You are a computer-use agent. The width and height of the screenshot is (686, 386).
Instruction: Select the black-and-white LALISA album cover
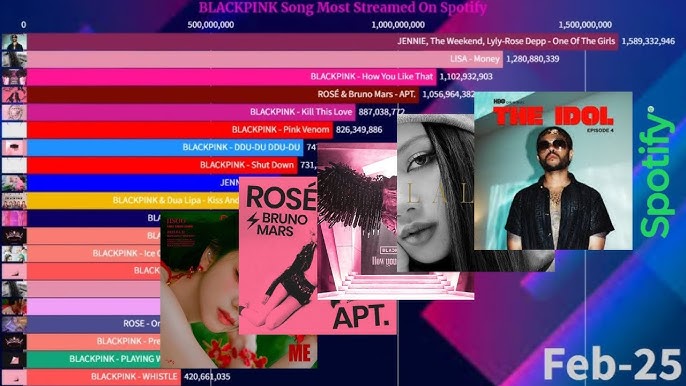436,193
